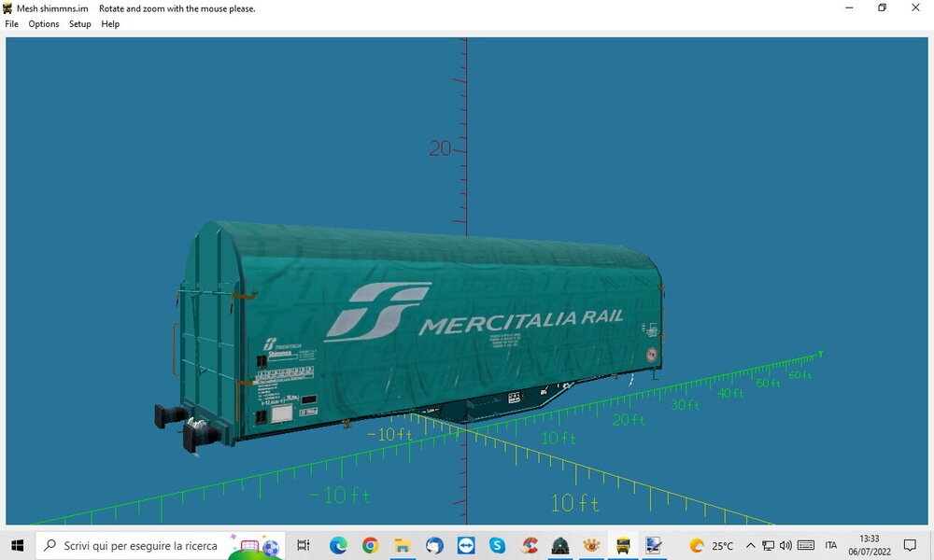
Task: Click the app icon in the title bar
Action: [7, 8]
